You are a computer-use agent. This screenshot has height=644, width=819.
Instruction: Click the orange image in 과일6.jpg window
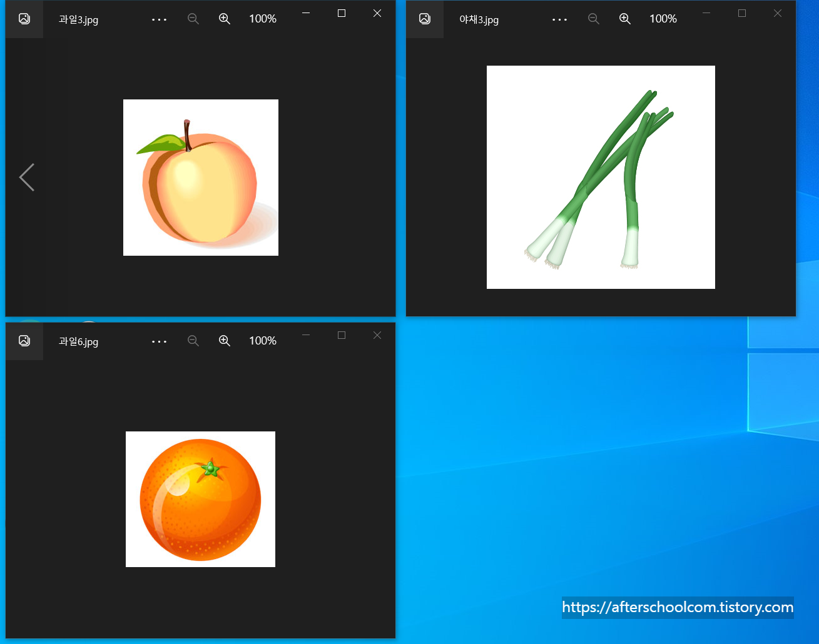point(200,499)
